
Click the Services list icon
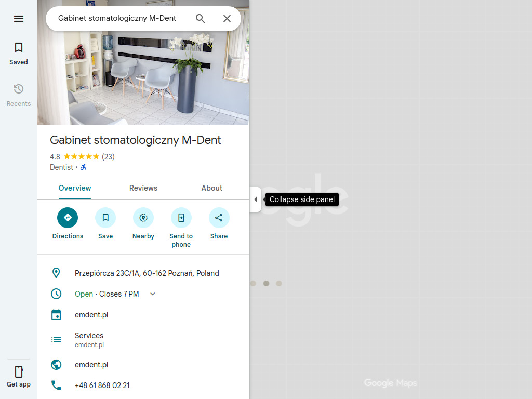56,339
